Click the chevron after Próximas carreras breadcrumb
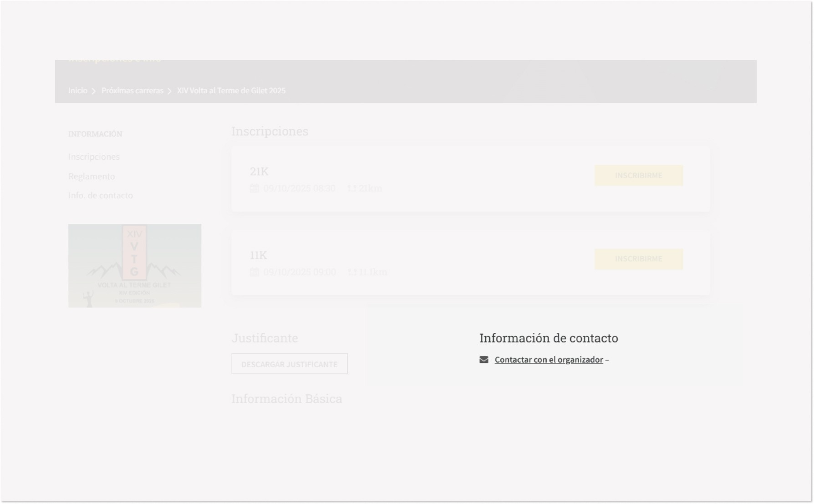 (169, 91)
